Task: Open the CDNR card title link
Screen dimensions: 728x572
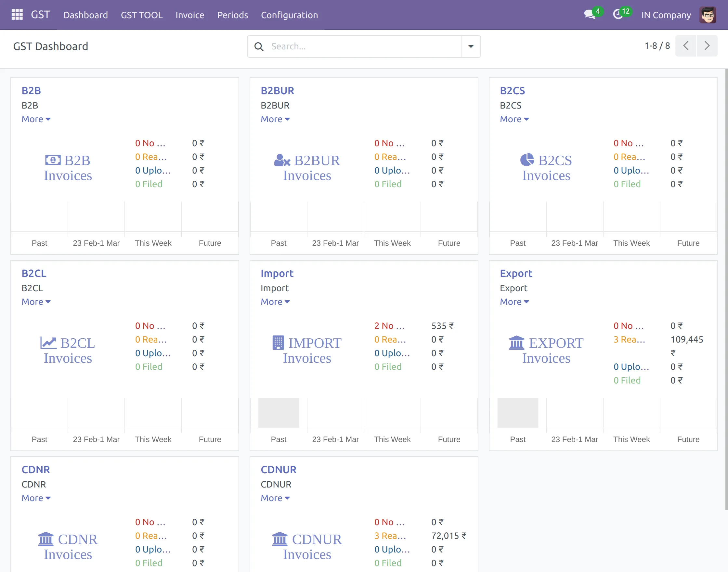Action: coord(35,469)
